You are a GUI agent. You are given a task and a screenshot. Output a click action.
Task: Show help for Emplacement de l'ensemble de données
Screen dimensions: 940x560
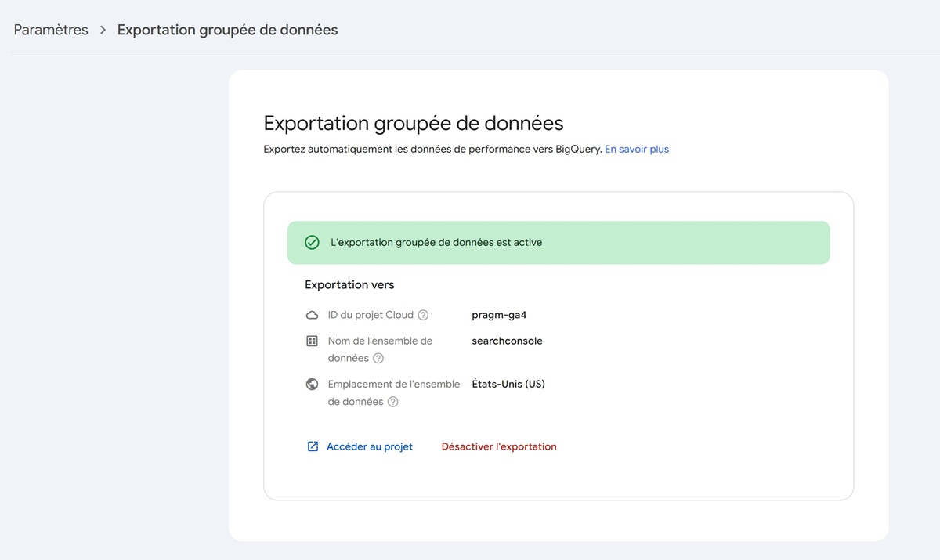click(x=393, y=402)
